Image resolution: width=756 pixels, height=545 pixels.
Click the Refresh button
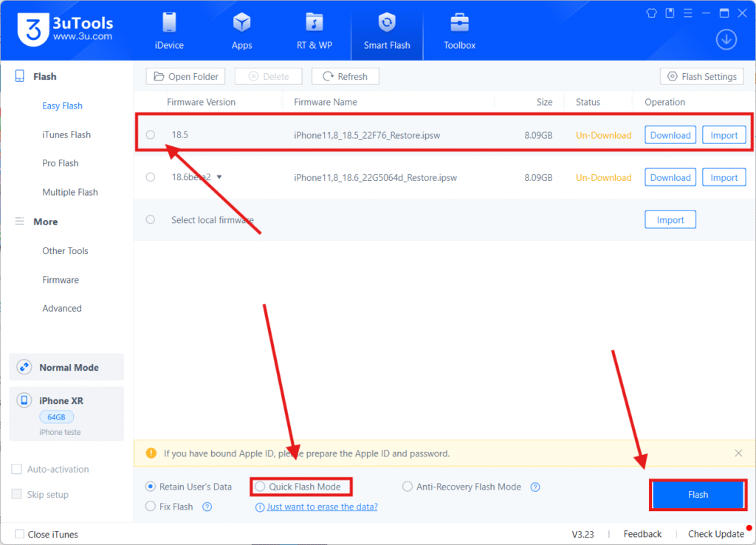[346, 76]
